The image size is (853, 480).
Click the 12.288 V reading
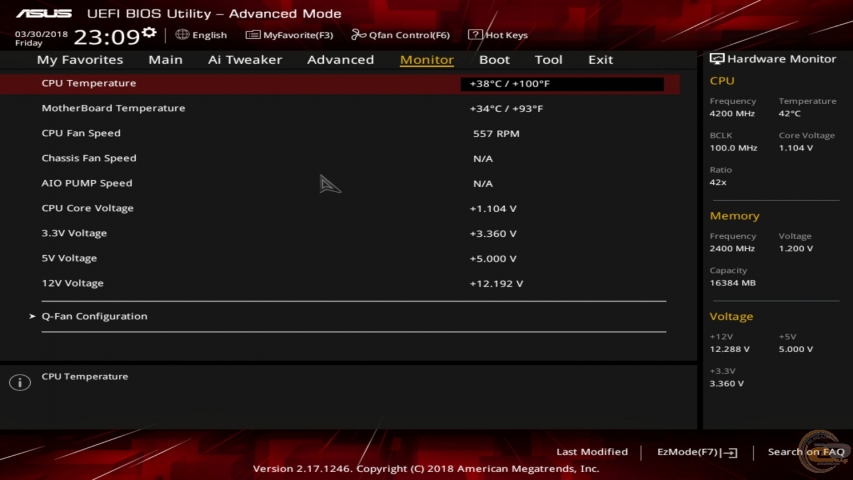pos(730,349)
